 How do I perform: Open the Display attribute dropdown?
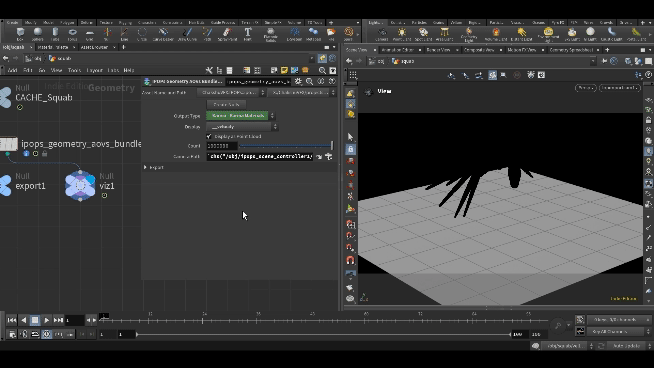pyautogui.click(x=242, y=127)
